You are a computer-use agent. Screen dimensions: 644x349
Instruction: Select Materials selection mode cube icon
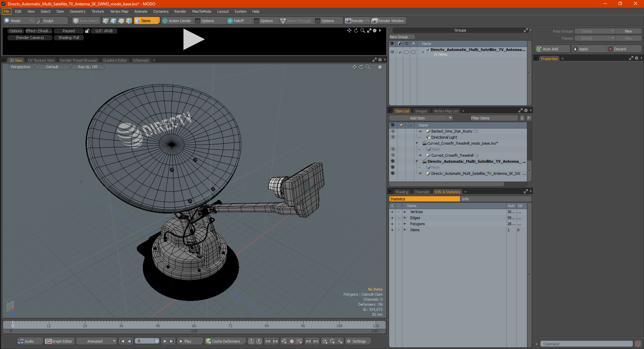(129, 21)
